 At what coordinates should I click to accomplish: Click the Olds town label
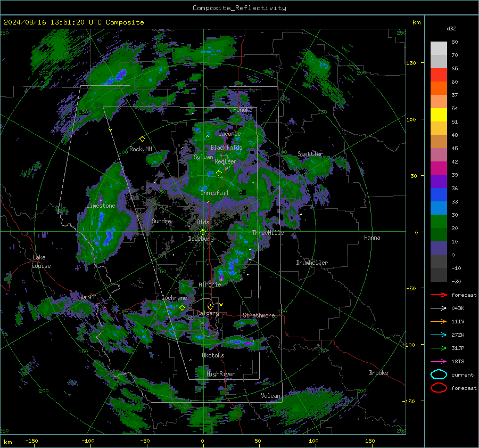203,222
